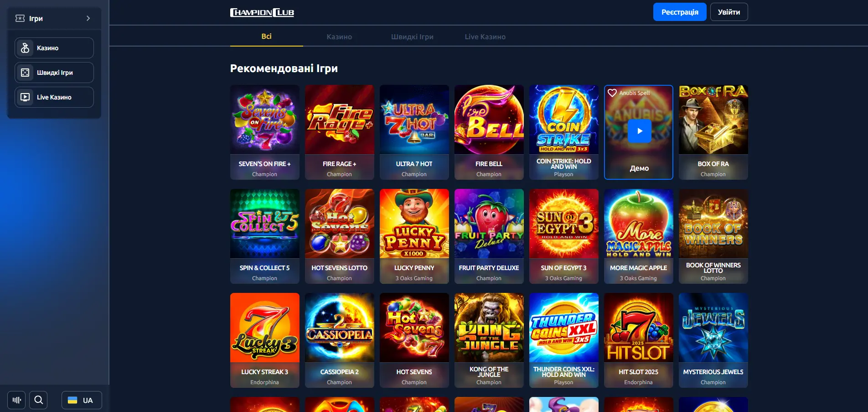Launch the Kong of the Jungle game
868x412 pixels.
coord(489,340)
